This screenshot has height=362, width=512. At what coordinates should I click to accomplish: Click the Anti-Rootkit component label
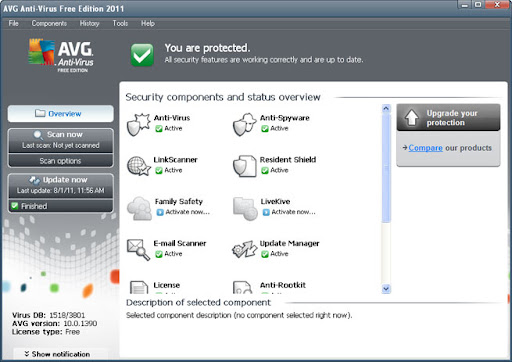click(x=283, y=285)
